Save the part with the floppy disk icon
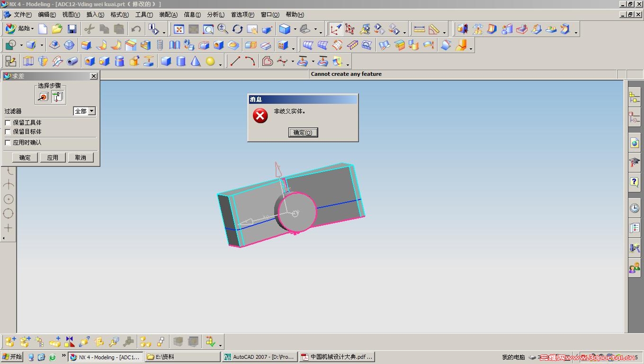 click(x=72, y=29)
